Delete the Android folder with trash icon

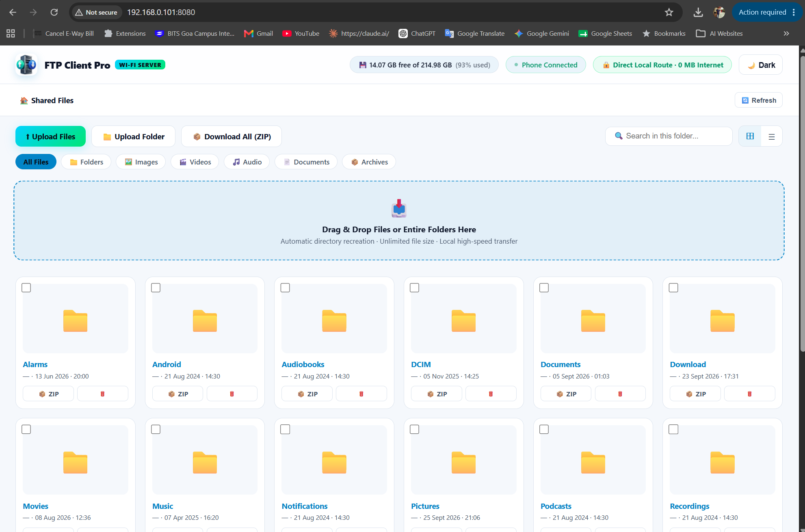[x=232, y=394]
